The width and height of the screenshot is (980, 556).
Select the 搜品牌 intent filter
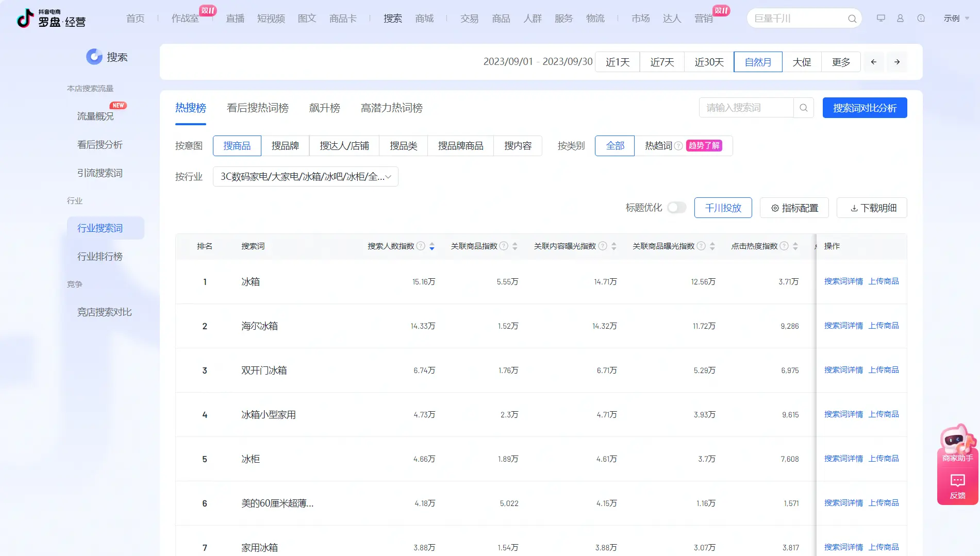(285, 146)
